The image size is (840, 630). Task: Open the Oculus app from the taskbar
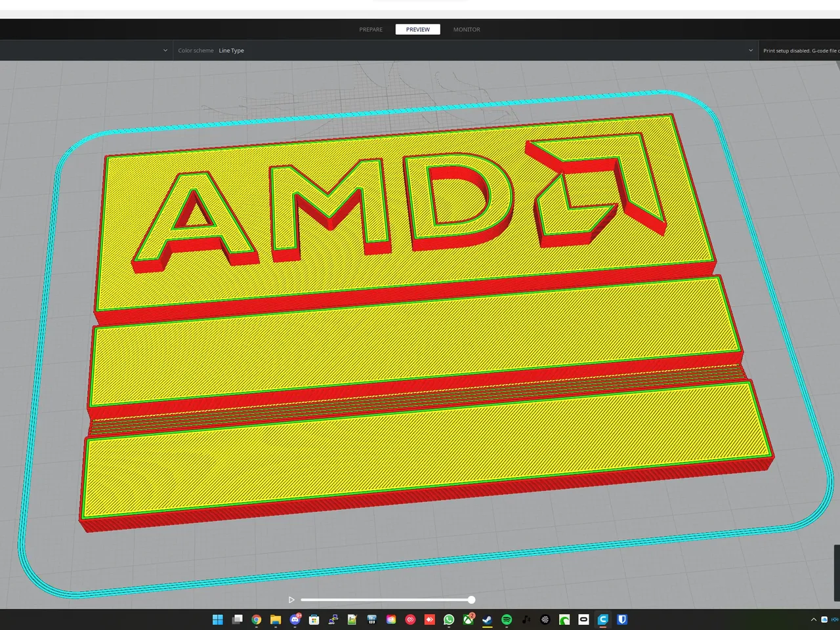pyautogui.click(x=583, y=619)
